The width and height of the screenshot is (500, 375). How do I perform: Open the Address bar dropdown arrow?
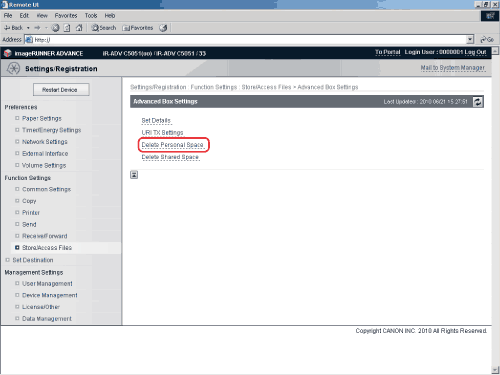470,40
